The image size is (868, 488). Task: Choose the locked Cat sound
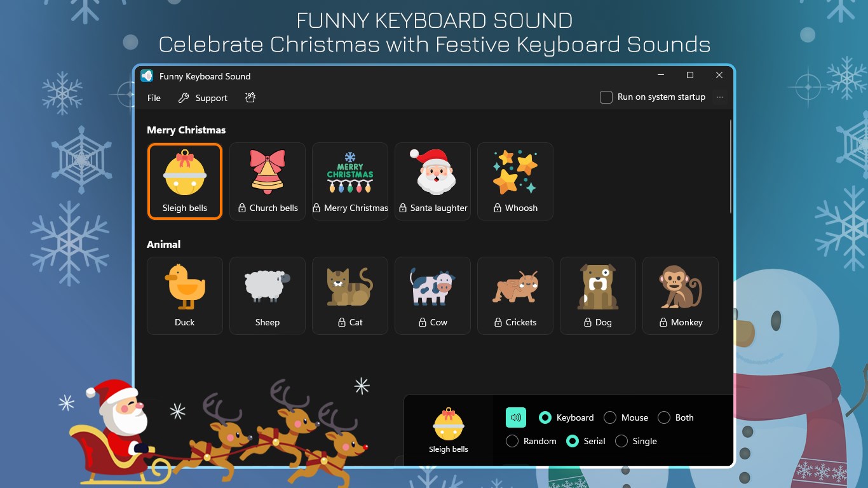(350, 295)
